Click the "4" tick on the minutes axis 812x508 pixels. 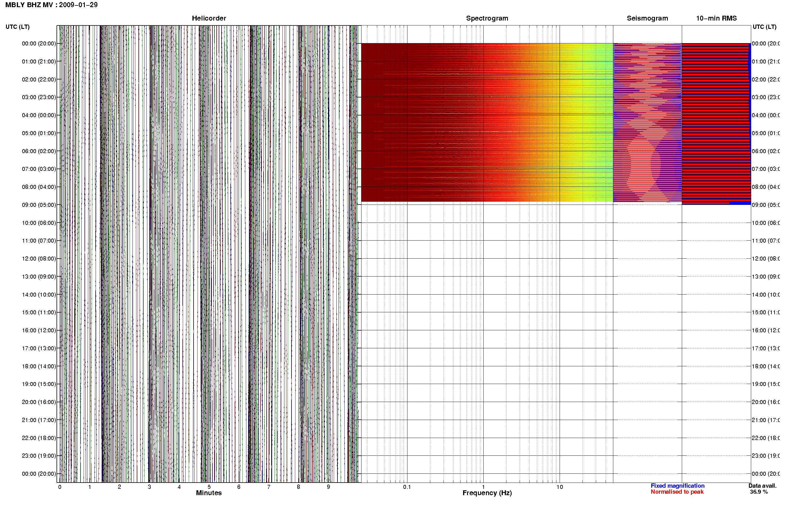[x=179, y=487]
